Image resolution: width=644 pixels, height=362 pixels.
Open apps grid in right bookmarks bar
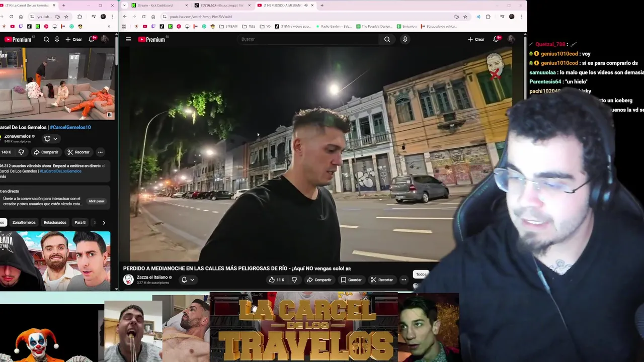(124, 26)
